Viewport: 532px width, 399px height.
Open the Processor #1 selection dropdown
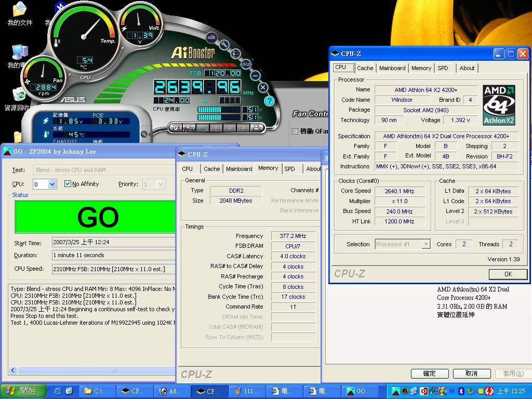click(426, 244)
